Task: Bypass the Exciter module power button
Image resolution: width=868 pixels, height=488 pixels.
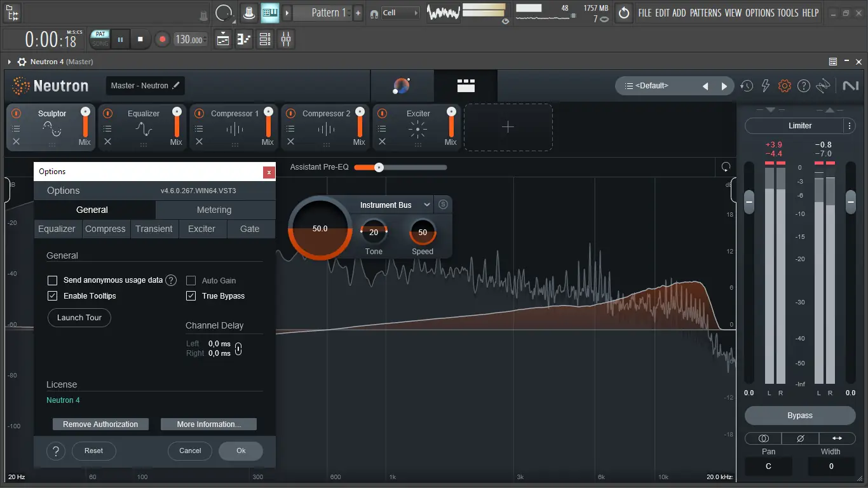Action: (x=382, y=114)
